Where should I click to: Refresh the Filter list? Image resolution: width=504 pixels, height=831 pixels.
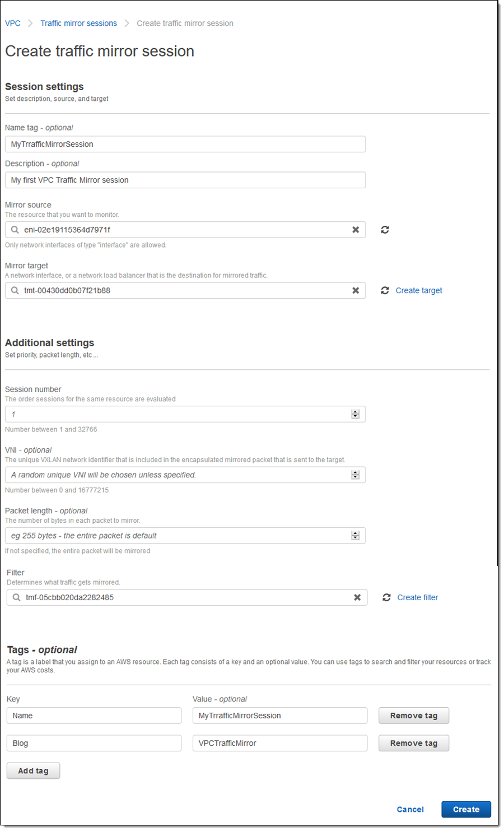tap(386, 597)
